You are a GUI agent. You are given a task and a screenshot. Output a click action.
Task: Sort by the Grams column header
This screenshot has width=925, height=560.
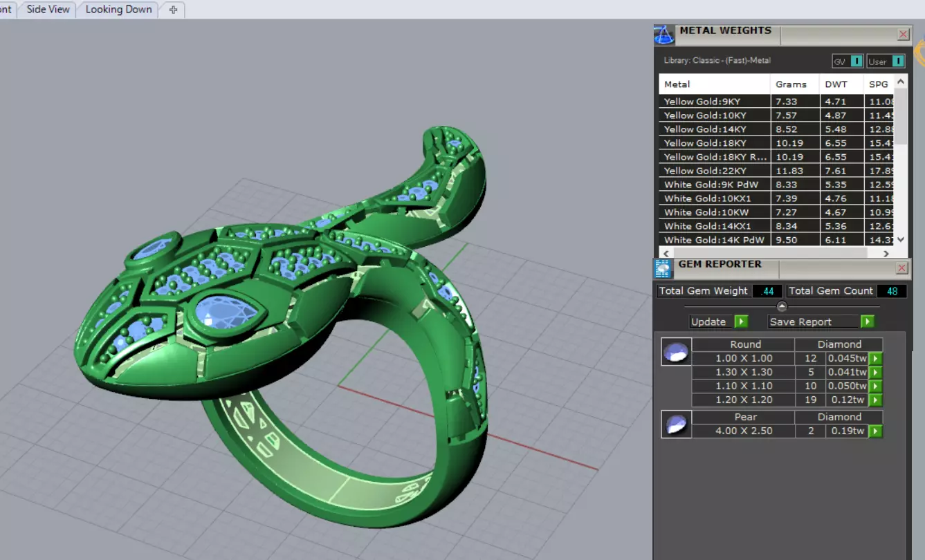(795, 84)
